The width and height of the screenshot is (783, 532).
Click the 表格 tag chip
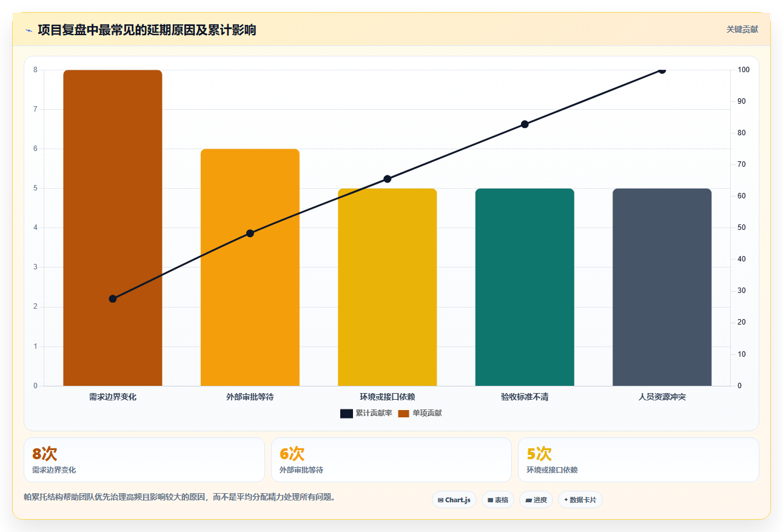click(x=498, y=500)
